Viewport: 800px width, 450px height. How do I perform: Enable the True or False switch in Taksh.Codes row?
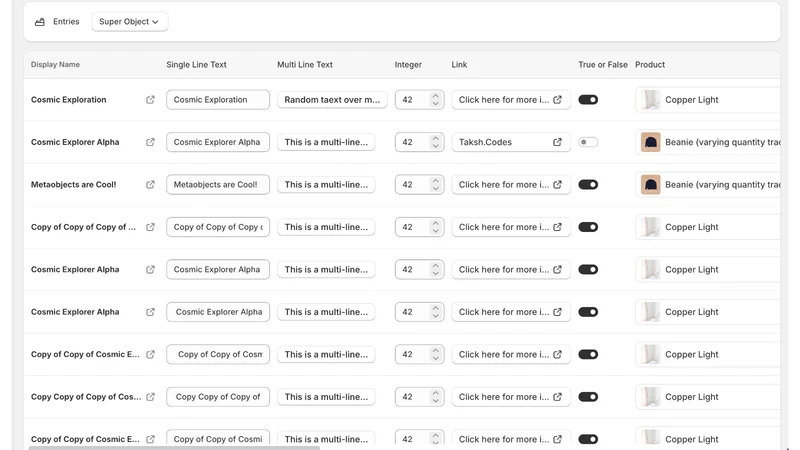(x=588, y=142)
